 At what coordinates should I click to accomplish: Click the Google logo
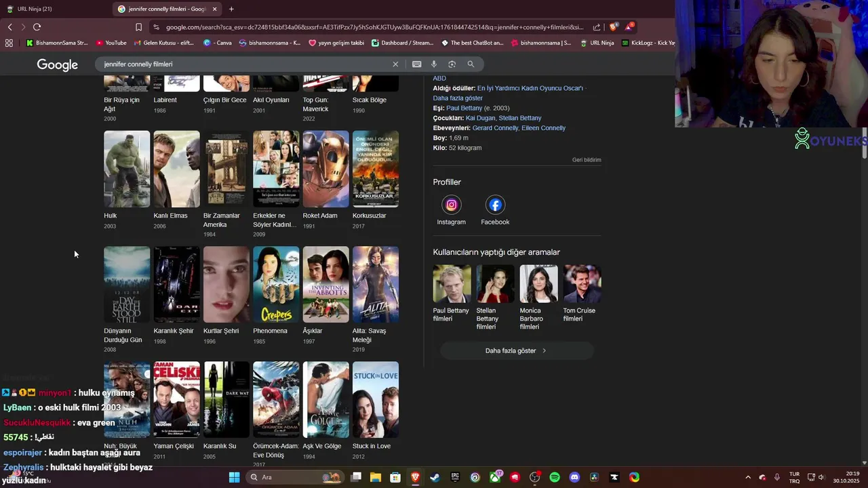click(58, 64)
